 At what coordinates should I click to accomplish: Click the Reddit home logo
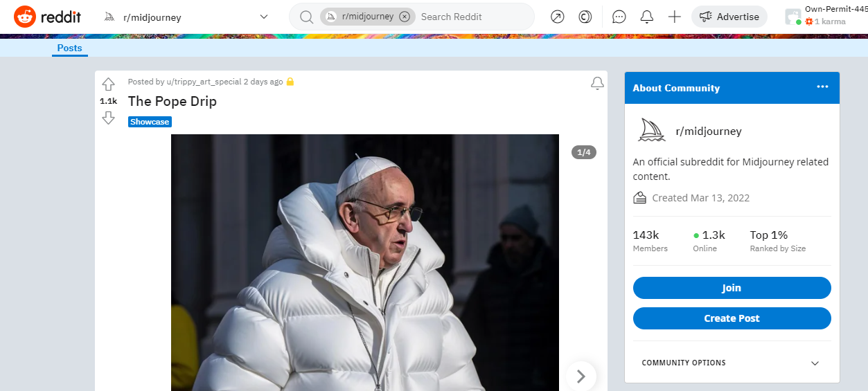[47, 17]
